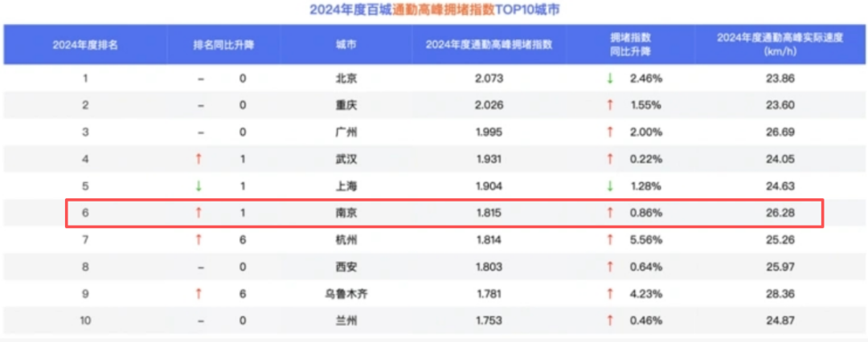Click the 2024年度通勤高峰实际速度 column header
Image resolution: width=868 pixels, height=342 pixels.
779,45
